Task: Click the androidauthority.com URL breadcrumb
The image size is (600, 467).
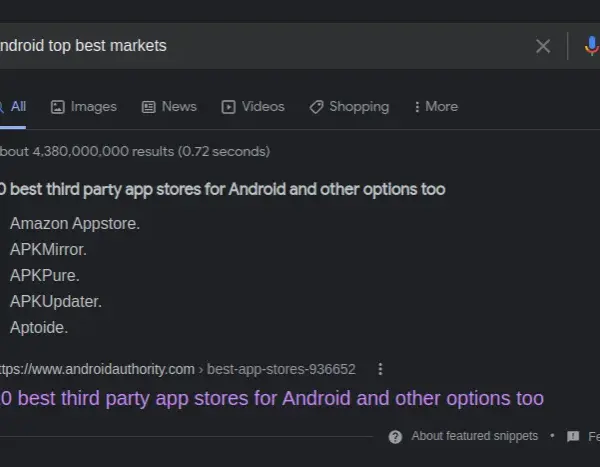Action: point(178,369)
